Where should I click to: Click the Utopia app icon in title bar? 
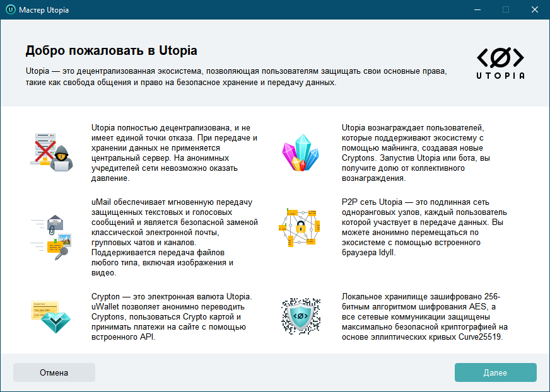pos(11,9)
